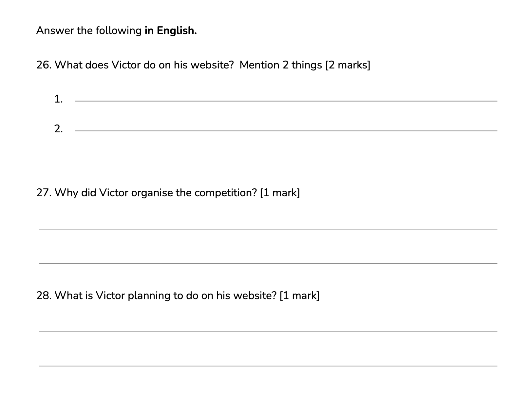Click the question number '27.'
This screenshot has width=530, height=420.
pos(44,193)
